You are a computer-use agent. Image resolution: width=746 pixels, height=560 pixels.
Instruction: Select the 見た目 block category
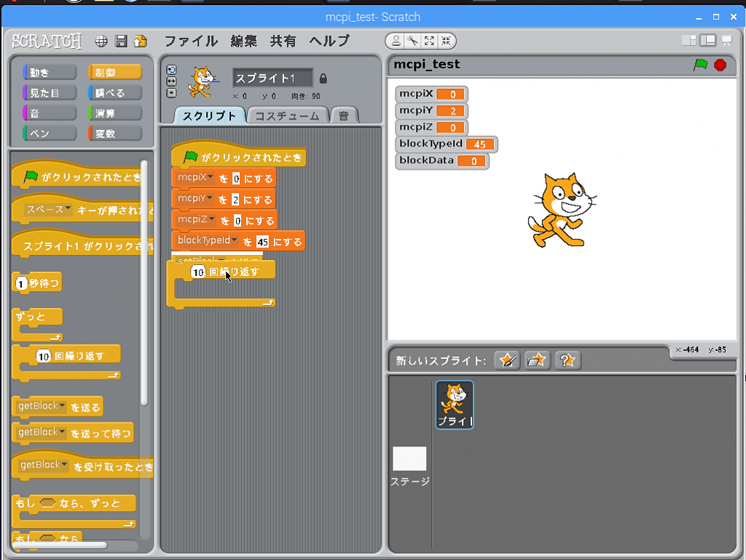pos(50,92)
